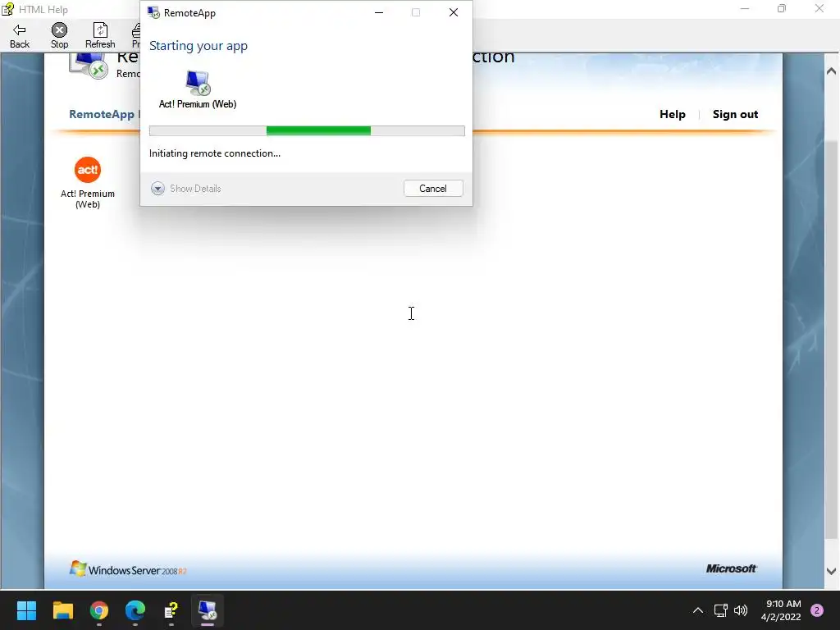The image size is (840, 630).
Task: Click the page scroll up arrow
Action: (x=831, y=71)
